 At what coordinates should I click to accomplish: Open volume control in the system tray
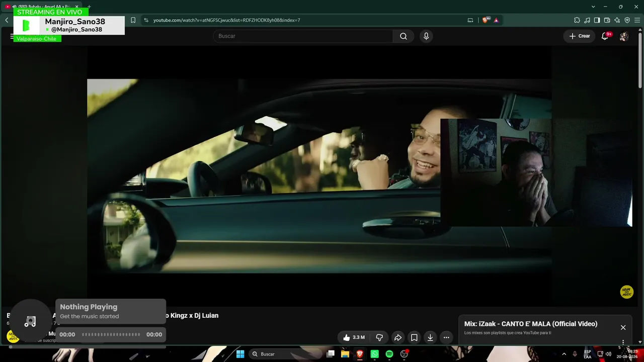click(x=608, y=354)
